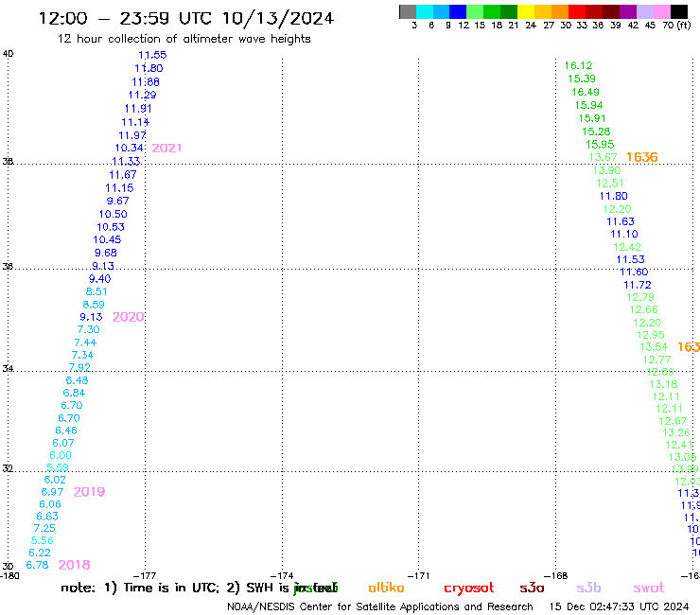
Task: Click the wave height value 11.91
Action: [x=138, y=109]
